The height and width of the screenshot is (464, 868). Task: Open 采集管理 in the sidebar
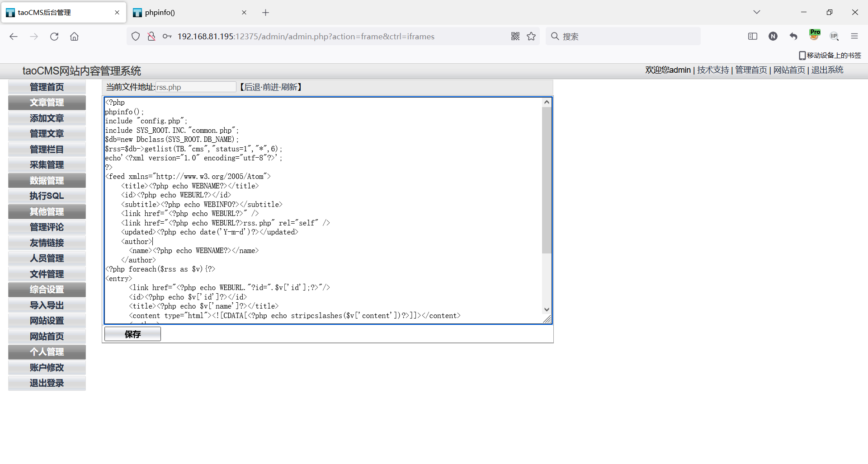[x=47, y=165]
